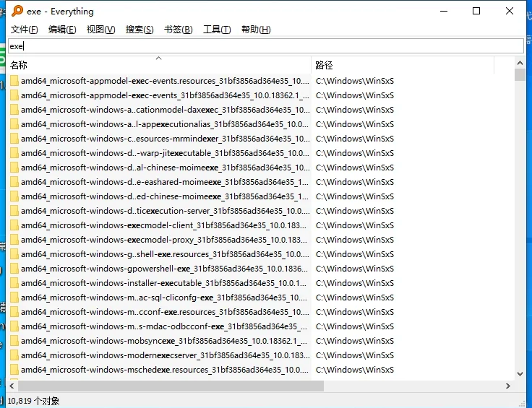This screenshot has height=408, width=532.
Task: Click folder icon of esources-mrmindexer row
Action: (x=14, y=139)
